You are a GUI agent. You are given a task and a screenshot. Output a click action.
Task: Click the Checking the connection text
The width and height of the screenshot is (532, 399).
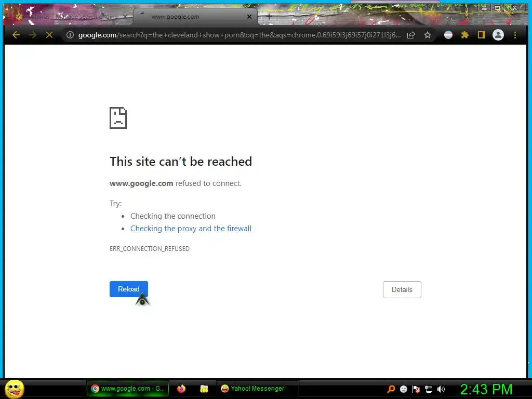[173, 216]
